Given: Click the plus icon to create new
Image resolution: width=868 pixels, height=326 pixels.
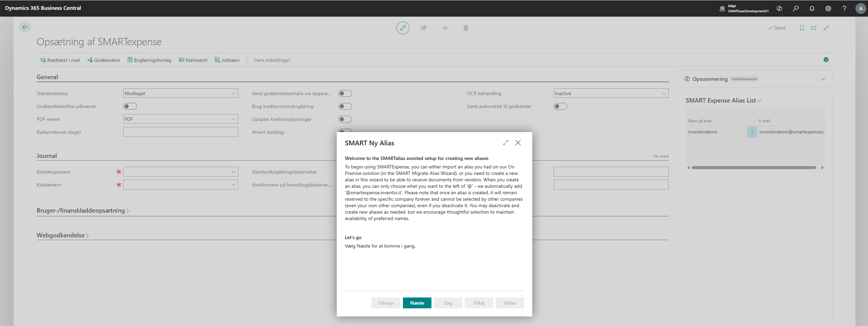Looking at the screenshot, I should pos(445,28).
